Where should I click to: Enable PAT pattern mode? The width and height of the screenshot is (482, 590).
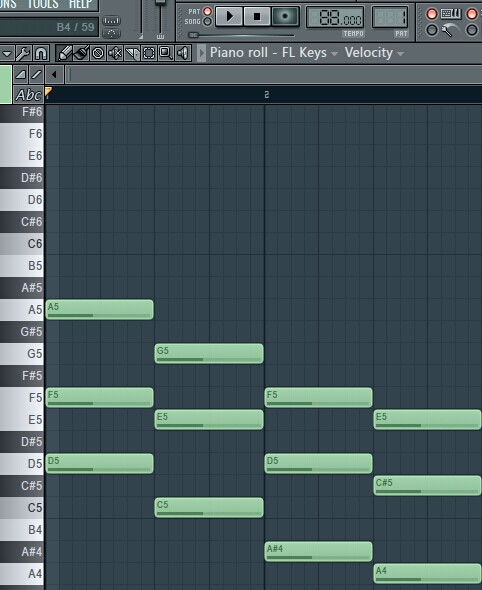pyautogui.click(x=207, y=11)
